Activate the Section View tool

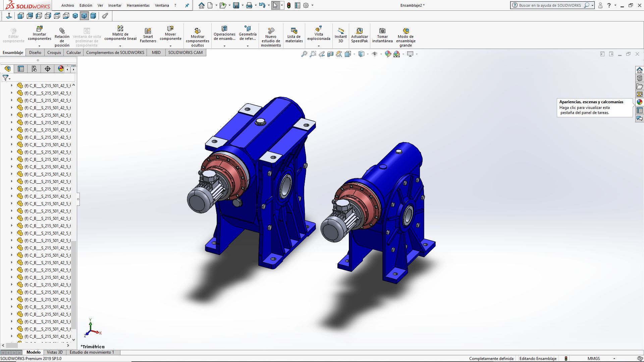[330, 54]
